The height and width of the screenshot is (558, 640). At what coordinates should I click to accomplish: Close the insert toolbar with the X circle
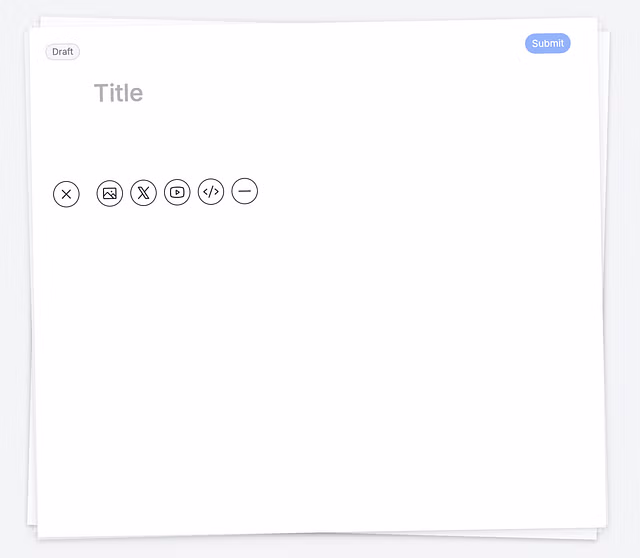coord(66,194)
